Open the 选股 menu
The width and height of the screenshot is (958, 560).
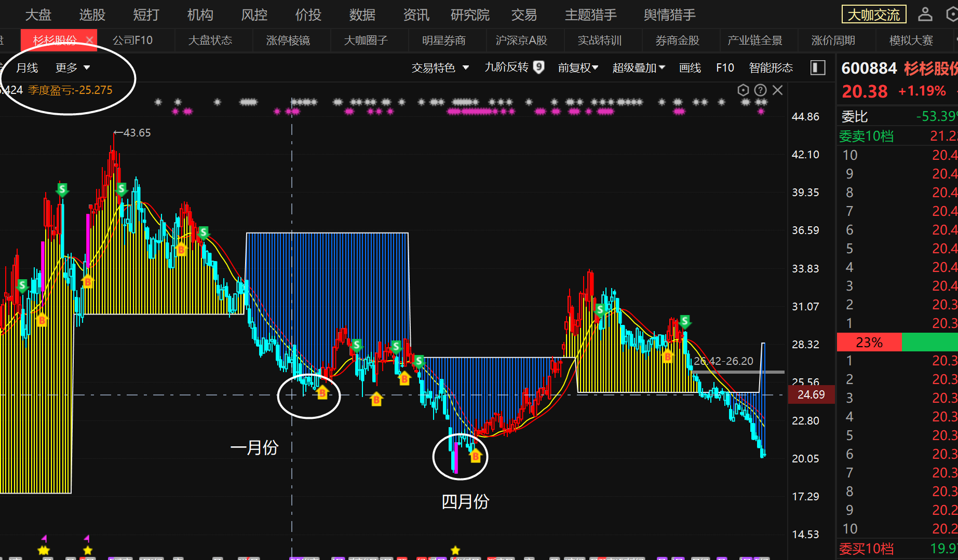pos(92,15)
